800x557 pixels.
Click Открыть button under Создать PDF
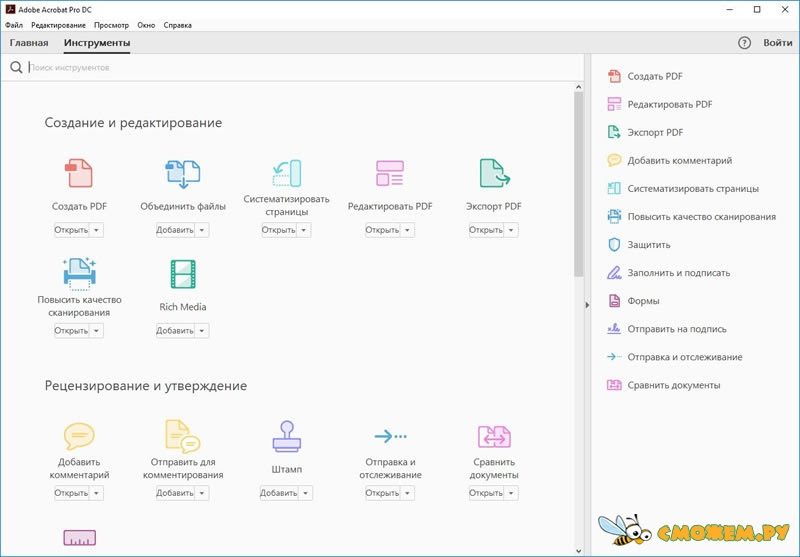(72, 230)
